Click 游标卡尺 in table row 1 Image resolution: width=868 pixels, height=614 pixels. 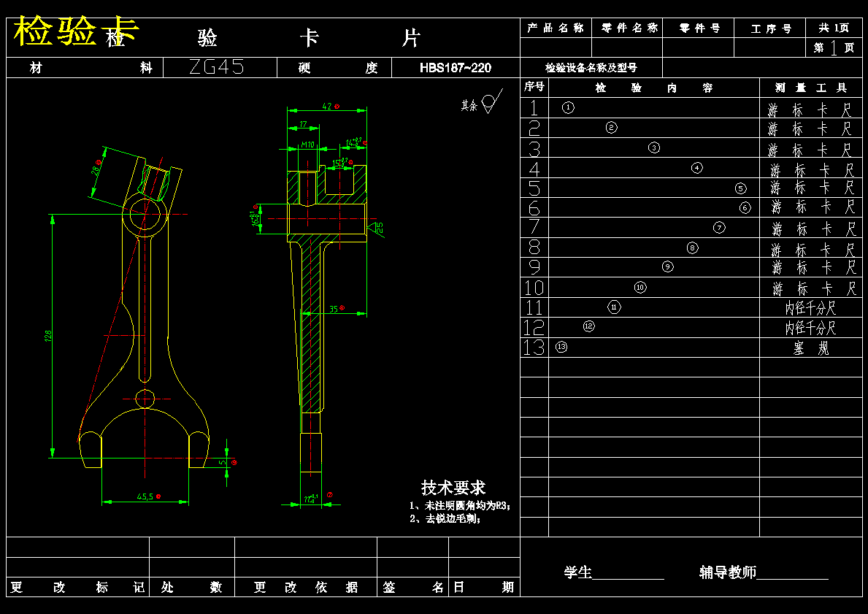pyautogui.click(x=809, y=110)
